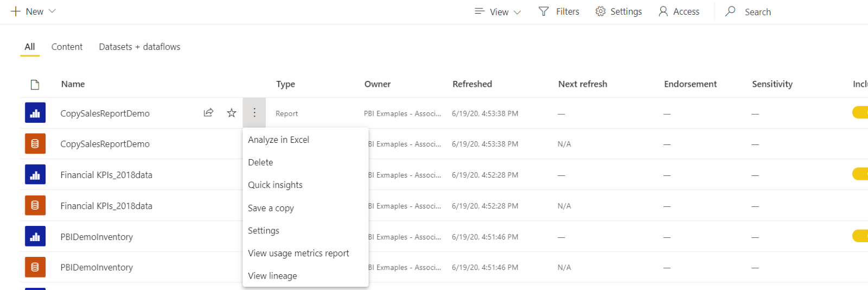Click the PBIDemoInventory dataset database icon
The height and width of the screenshot is (290, 868).
35,267
